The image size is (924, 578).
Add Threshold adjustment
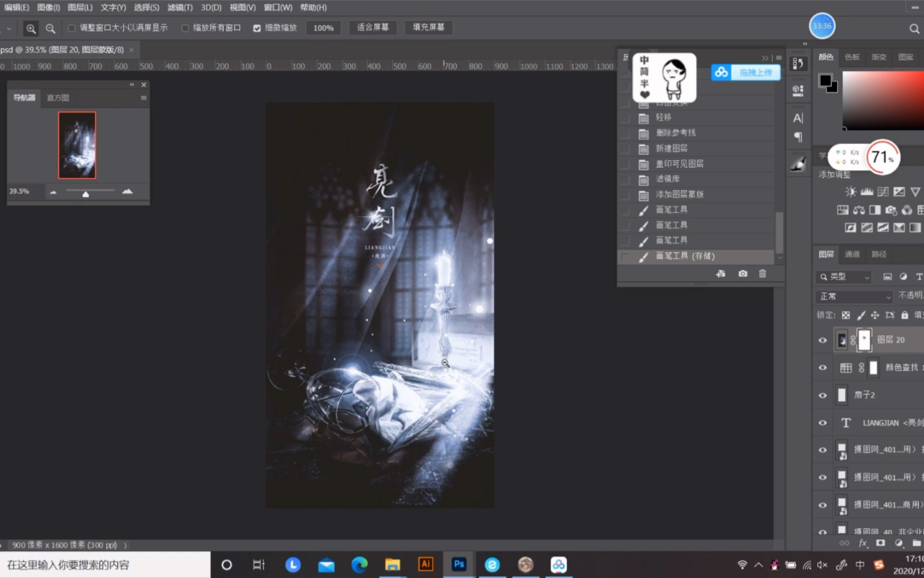tap(883, 228)
